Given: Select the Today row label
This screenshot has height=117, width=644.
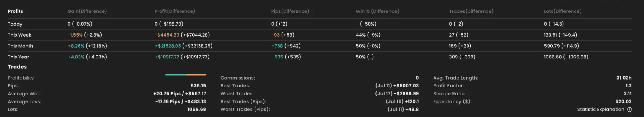Looking at the screenshot, I should [15, 24].
